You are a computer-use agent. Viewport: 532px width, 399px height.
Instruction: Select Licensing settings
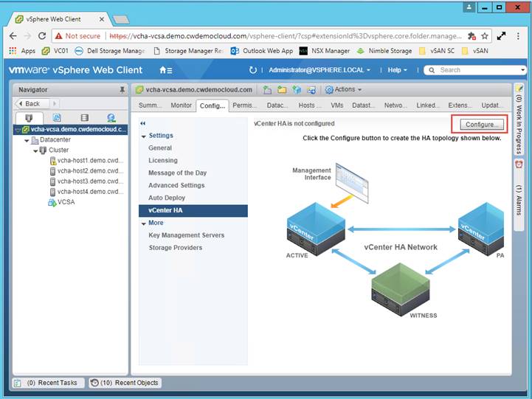pyautogui.click(x=163, y=161)
